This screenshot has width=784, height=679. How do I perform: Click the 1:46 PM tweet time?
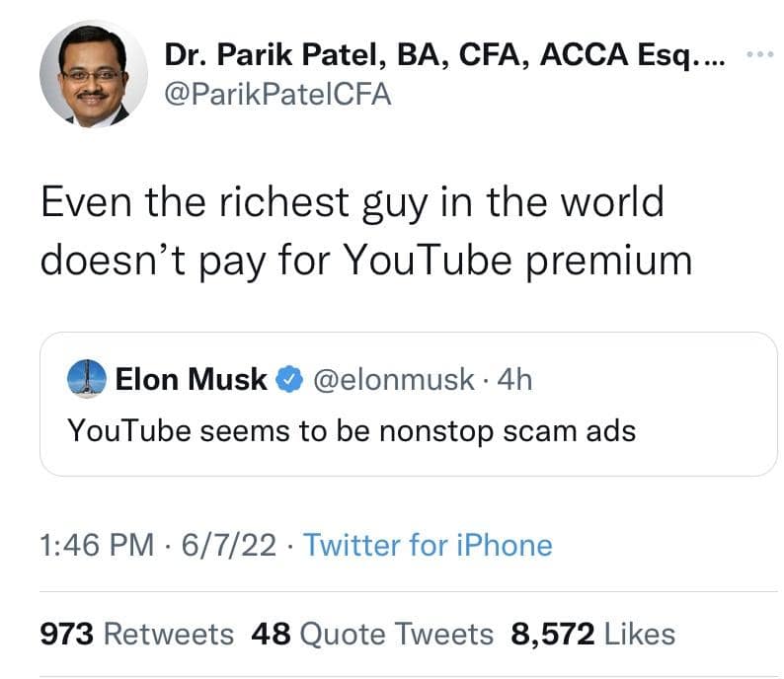[96, 544]
